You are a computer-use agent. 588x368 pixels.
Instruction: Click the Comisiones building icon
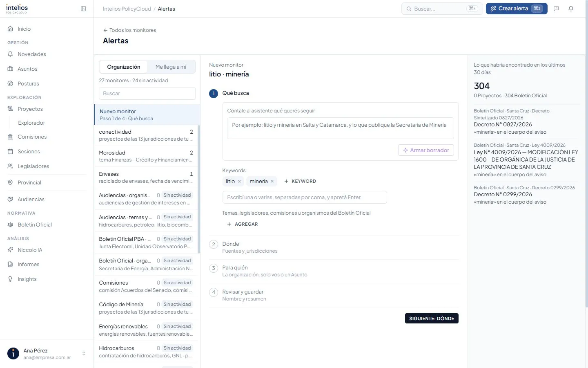[11, 137]
